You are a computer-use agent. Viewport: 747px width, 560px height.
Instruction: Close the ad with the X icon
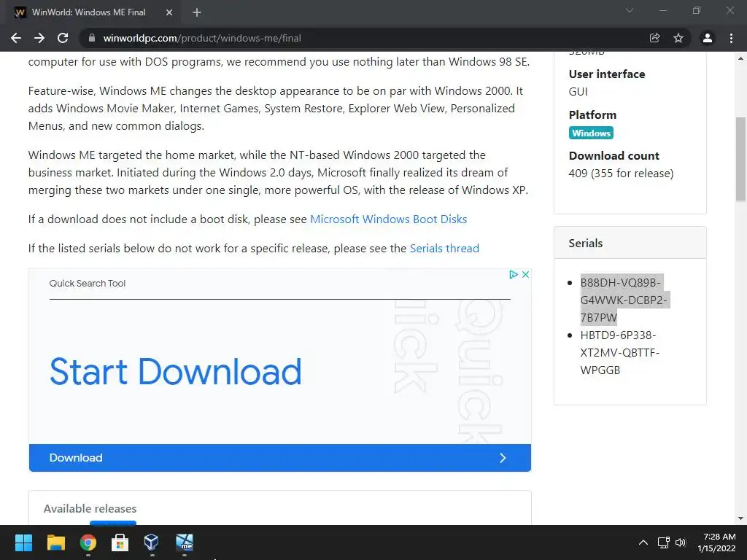coord(525,275)
